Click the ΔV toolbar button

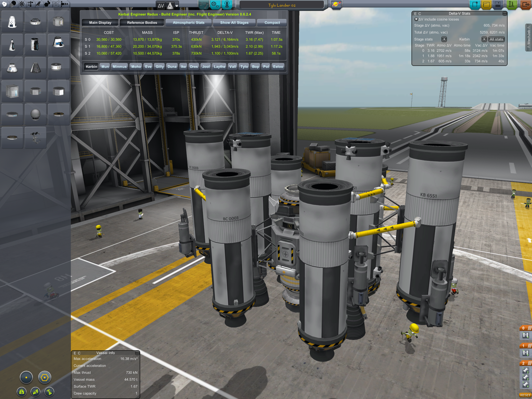(x=161, y=5)
